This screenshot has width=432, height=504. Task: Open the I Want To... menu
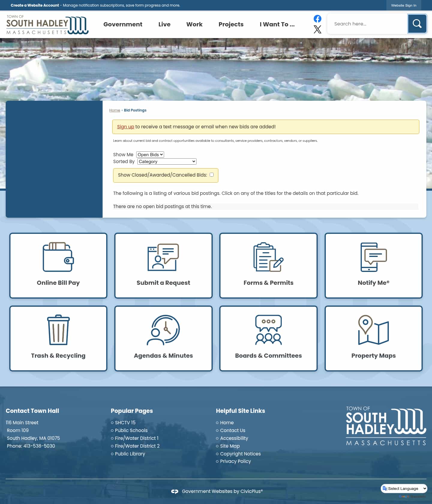coord(277,24)
